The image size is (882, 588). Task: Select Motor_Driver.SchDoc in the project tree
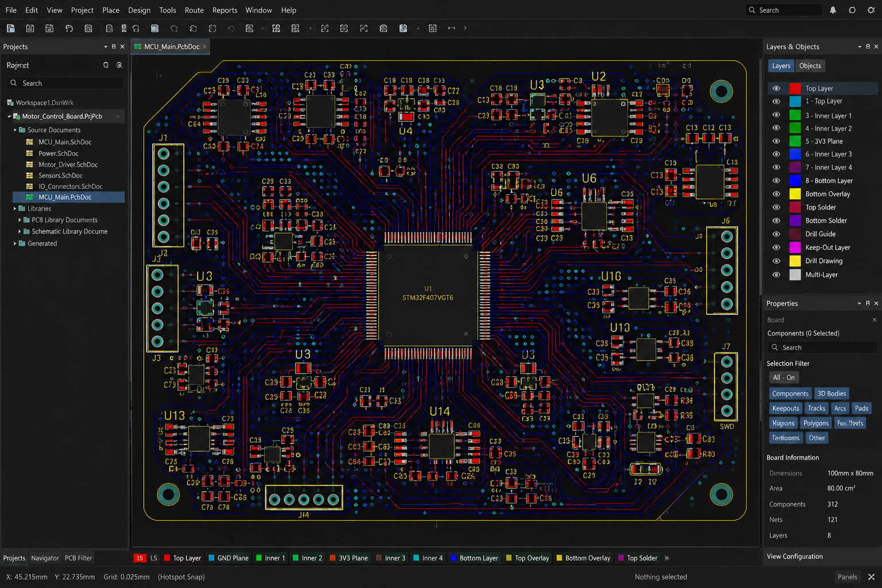[x=68, y=165]
